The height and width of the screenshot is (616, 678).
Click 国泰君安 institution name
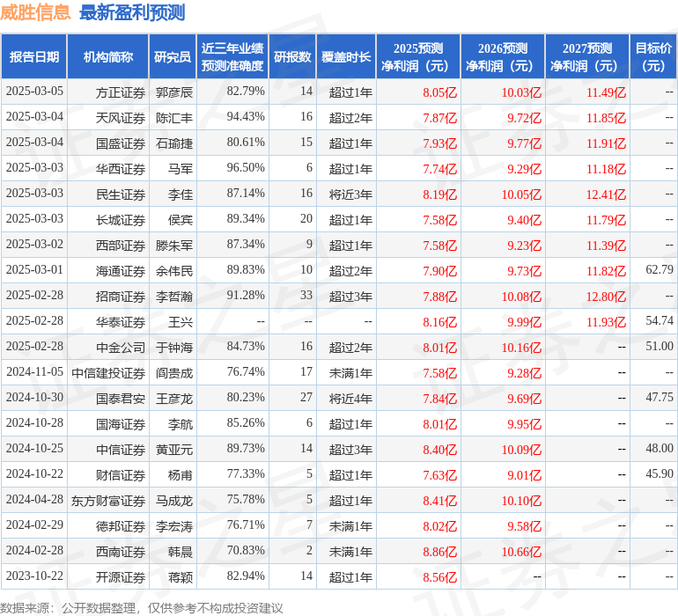(x=121, y=399)
